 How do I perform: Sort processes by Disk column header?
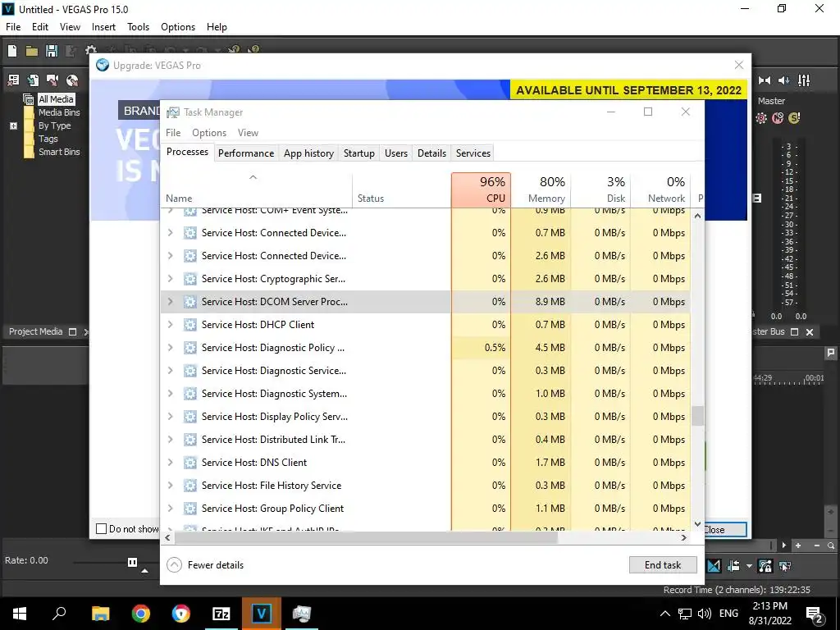pos(601,189)
